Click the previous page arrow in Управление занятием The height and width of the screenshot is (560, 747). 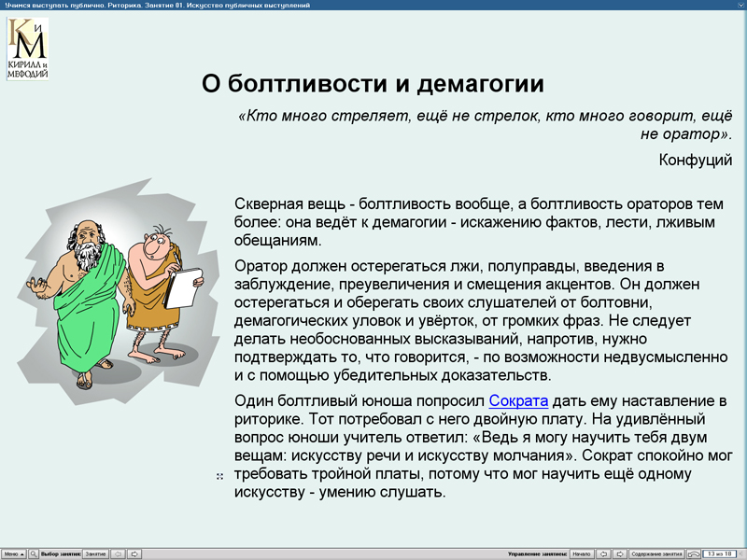tap(602, 553)
